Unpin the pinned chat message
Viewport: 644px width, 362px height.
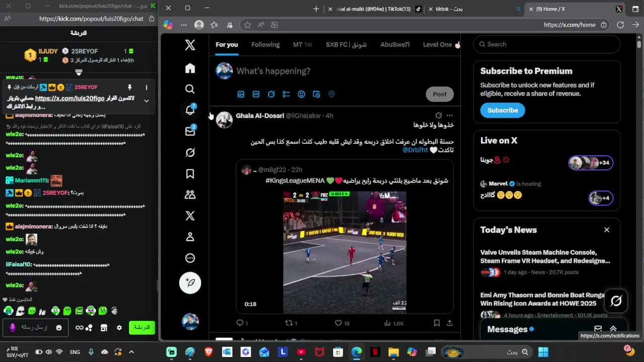129,87
